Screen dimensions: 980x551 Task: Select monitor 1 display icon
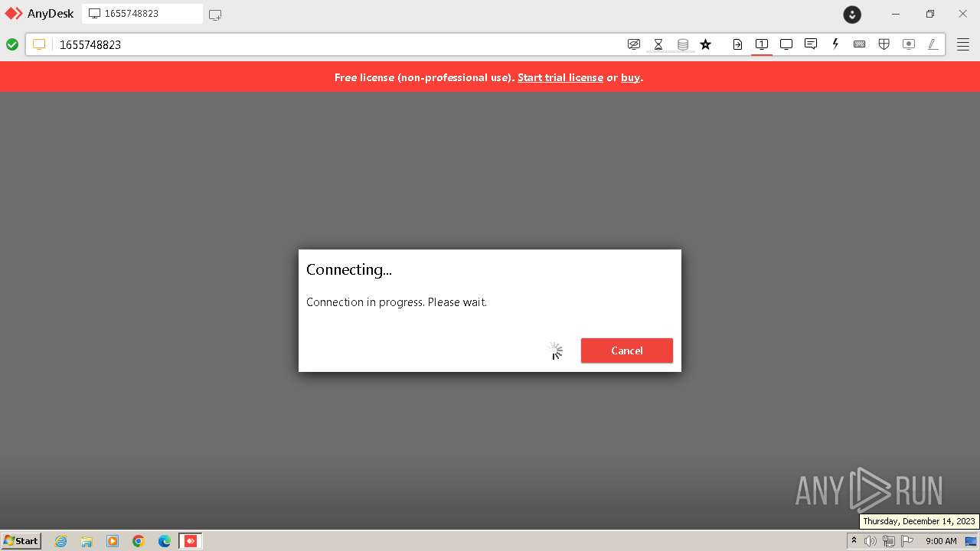tap(762, 44)
